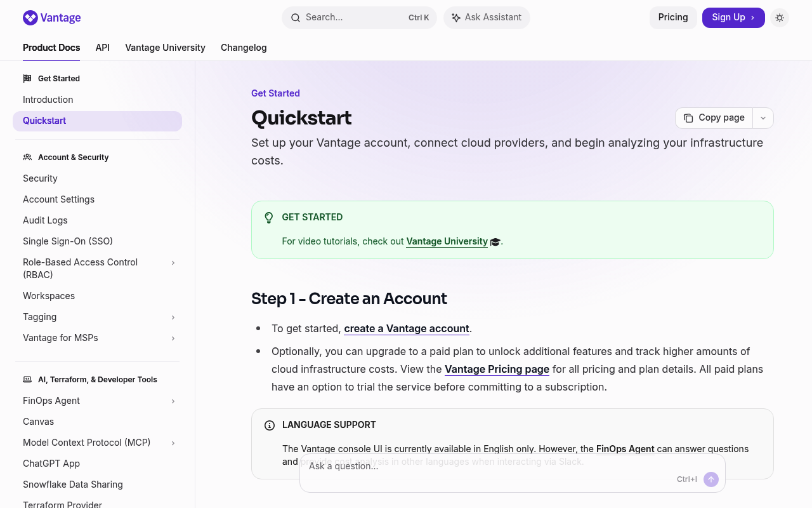Open the Vantage University tab
812x508 pixels.
coord(165,48)
